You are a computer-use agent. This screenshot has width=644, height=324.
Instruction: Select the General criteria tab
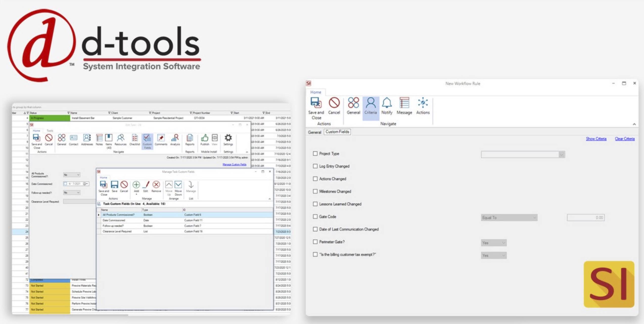[x=314, y=132]
